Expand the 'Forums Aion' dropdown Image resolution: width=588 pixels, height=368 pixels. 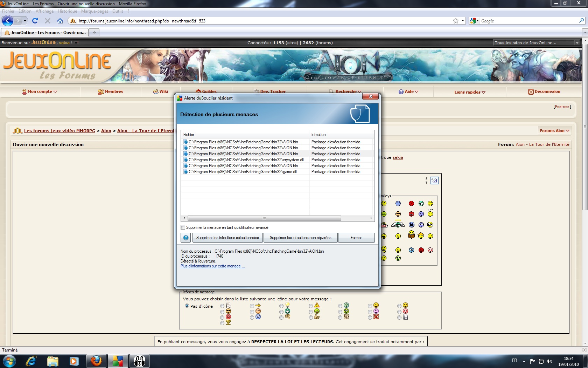pyautogui.click(x=554, y=131)
